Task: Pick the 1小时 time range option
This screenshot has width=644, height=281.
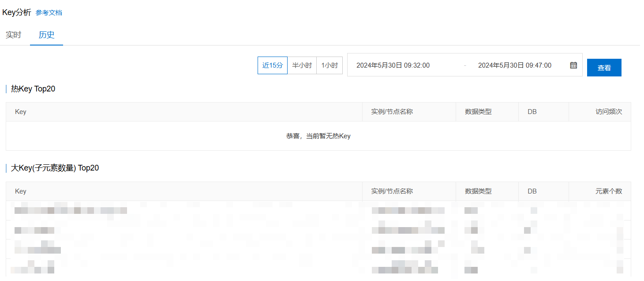Action: pyautogui.click(x=329, y=65)
